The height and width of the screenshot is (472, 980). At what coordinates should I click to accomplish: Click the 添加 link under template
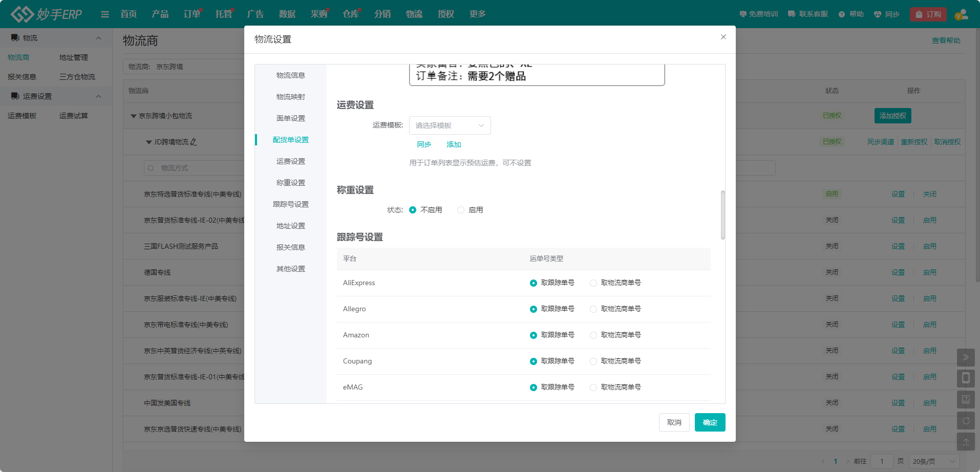[x=454, y=144]
